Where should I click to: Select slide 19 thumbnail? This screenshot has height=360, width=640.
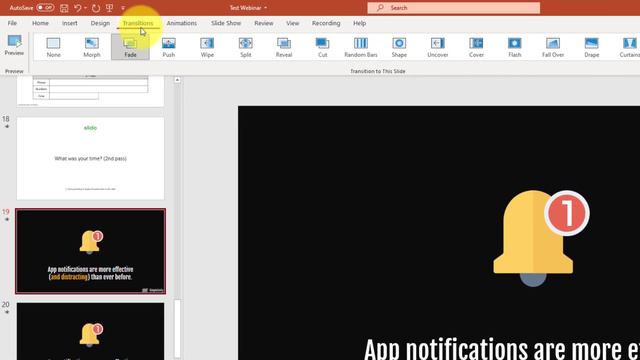point(91,251)
